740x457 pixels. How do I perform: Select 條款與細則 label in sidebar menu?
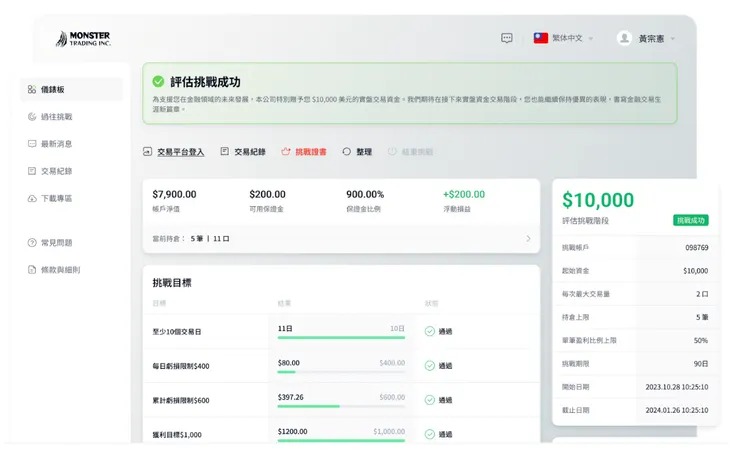(x=60, y=270)
